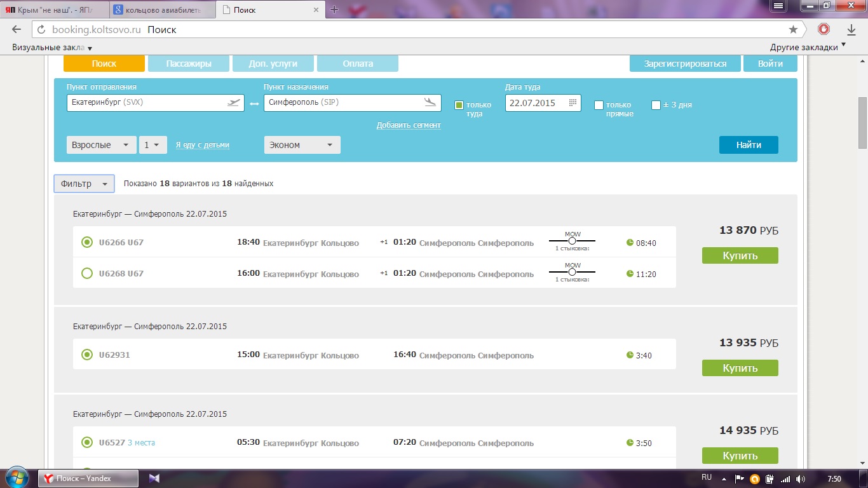Click the date field 22.07.2015
The image size is (868, 488).
[543, 102]
